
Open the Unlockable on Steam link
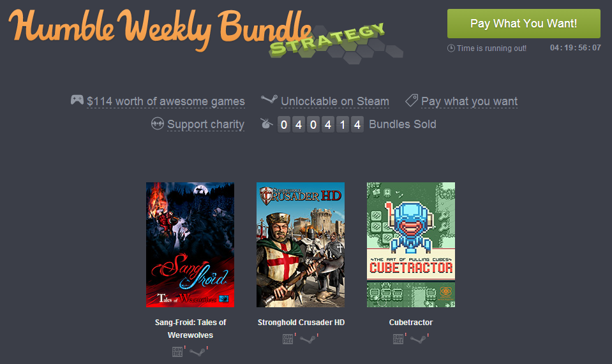(x=335, y=101)
